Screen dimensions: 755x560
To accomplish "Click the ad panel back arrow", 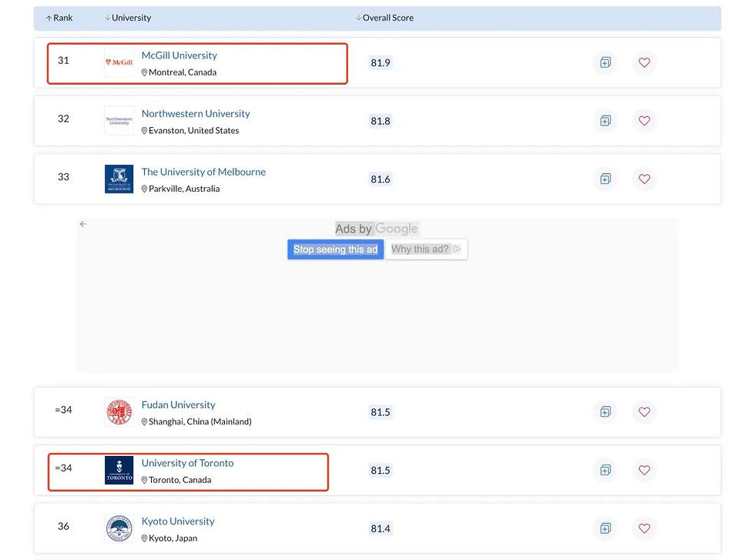I will [x=83, y=224].
